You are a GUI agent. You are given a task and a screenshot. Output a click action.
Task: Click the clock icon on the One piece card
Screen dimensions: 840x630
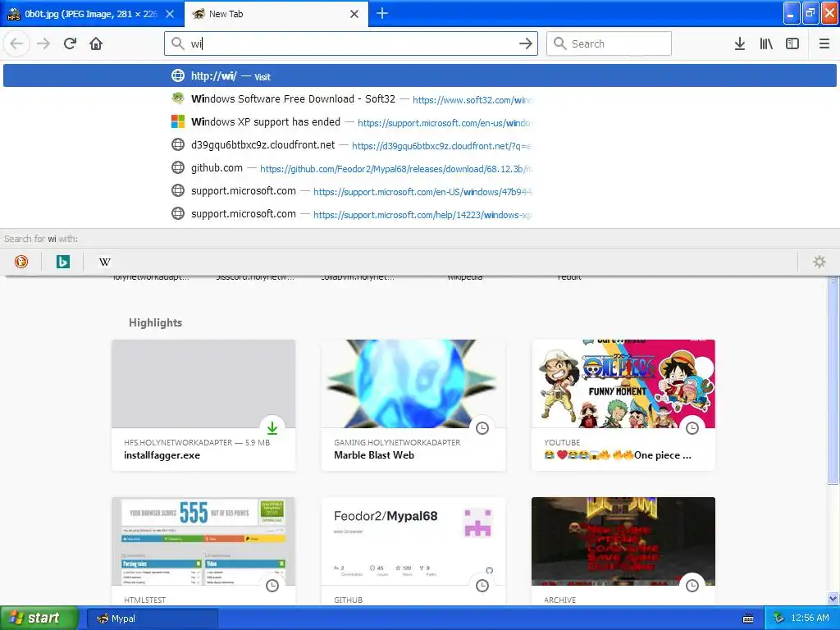pos(692,428)
